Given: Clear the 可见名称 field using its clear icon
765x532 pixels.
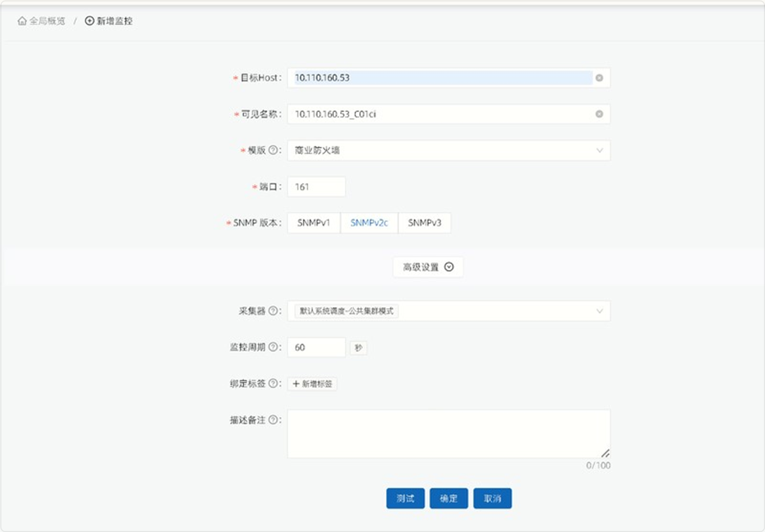Looking at the screenshot, I should pyautogui.click(x=600, y=114).
